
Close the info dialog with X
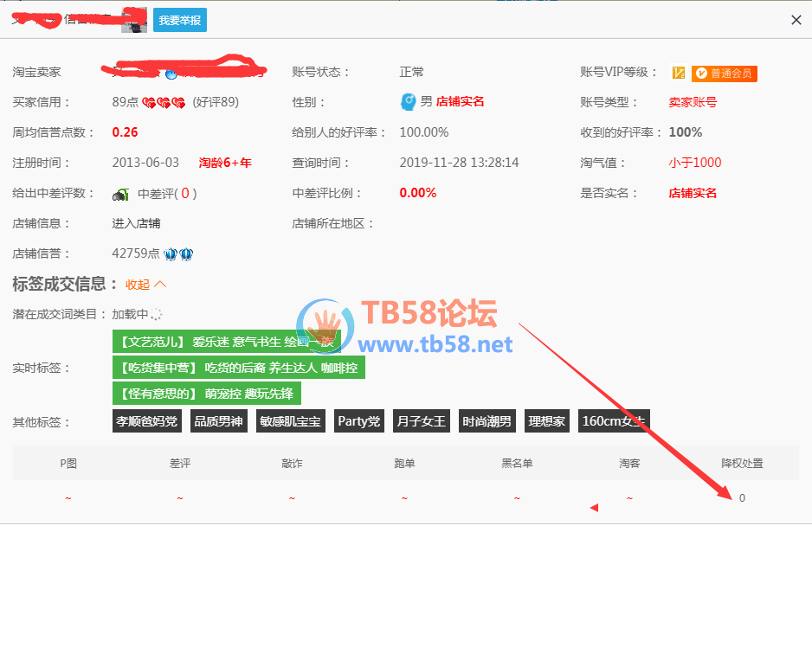point(796,20)
